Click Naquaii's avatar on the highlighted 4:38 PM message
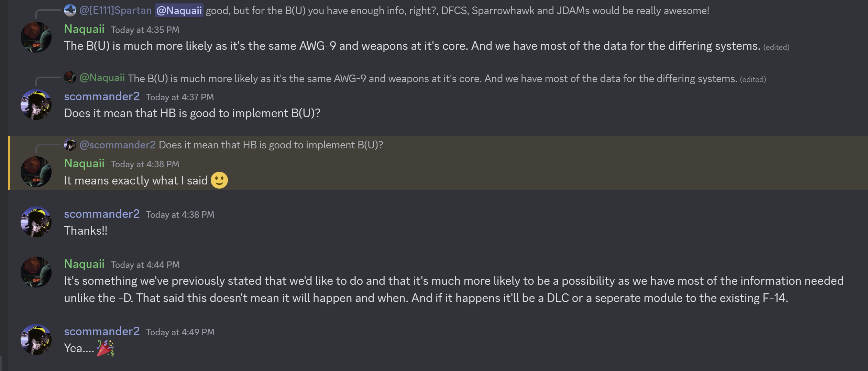 coord(36,172)
